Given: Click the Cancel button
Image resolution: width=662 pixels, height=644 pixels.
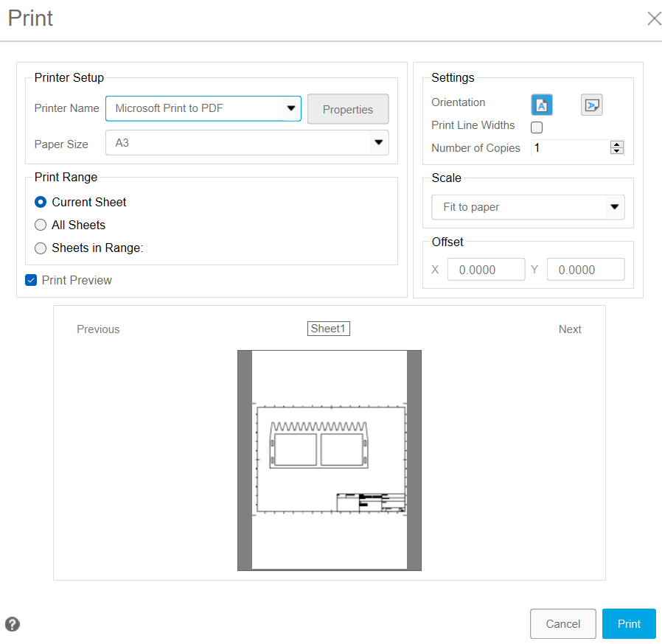Looking at the screenshot, I should pyautogui.click(x=562, y=624).
